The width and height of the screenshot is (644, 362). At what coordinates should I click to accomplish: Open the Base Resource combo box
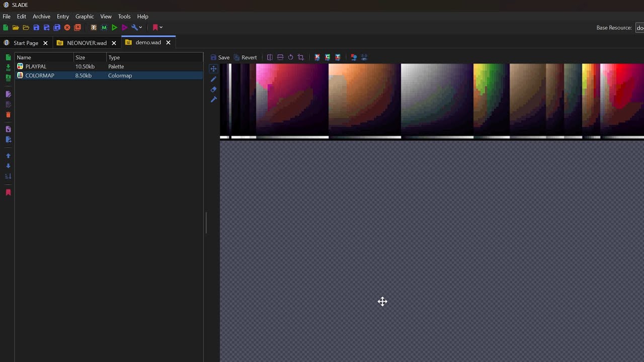point(639,28)
